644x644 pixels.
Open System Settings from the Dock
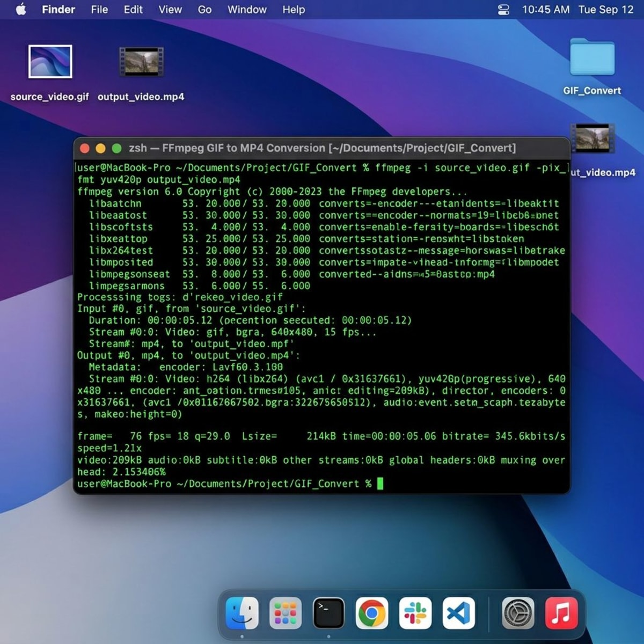pos(517,612)
